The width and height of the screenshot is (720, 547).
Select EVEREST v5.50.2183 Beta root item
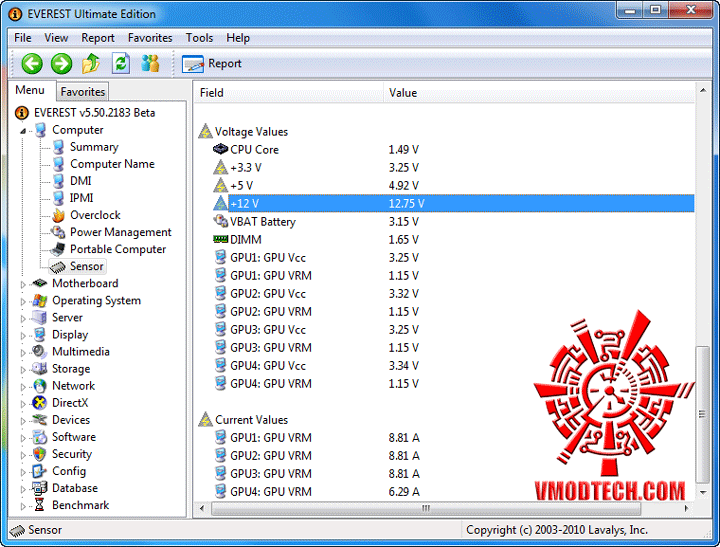click(94, 113)
